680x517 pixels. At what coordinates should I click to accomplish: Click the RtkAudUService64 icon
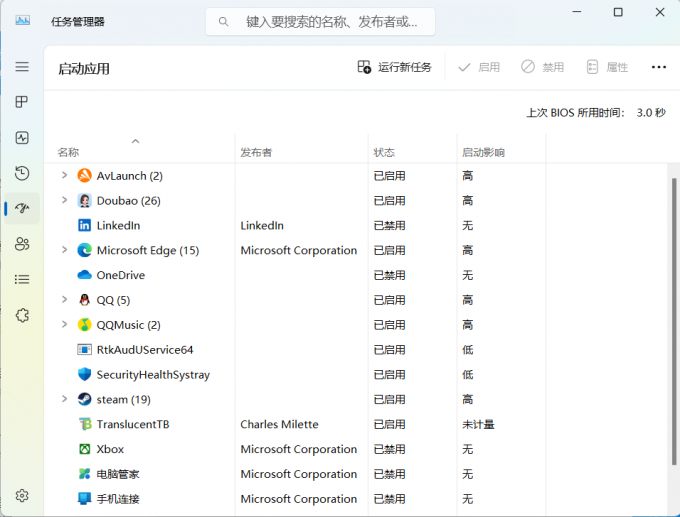click(x=85, y=350)
